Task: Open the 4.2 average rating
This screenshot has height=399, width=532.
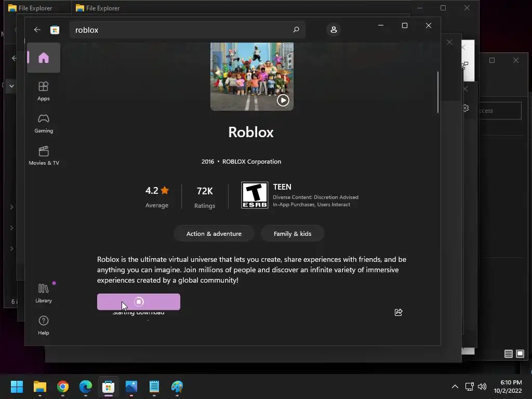Action: tap(157, 196)
